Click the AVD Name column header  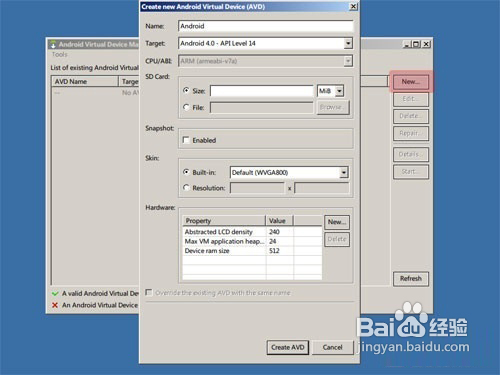[x=85, y=82]
